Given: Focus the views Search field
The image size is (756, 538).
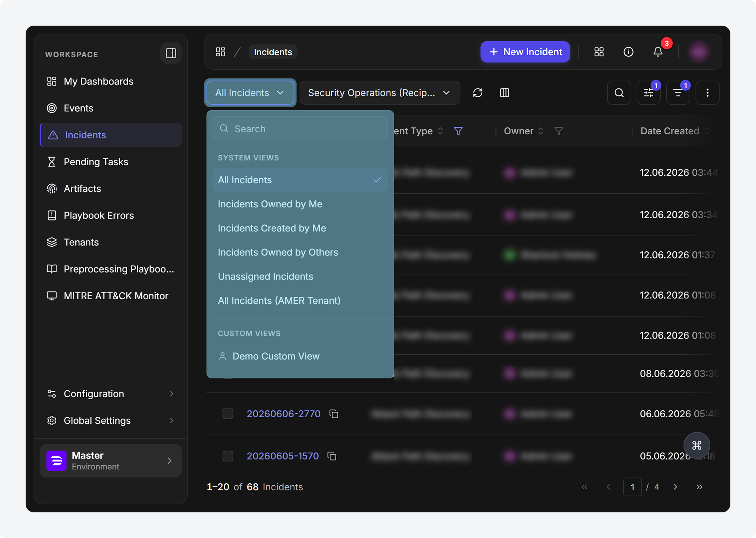Looking at the screenshot, I should [x=300, y=129].
